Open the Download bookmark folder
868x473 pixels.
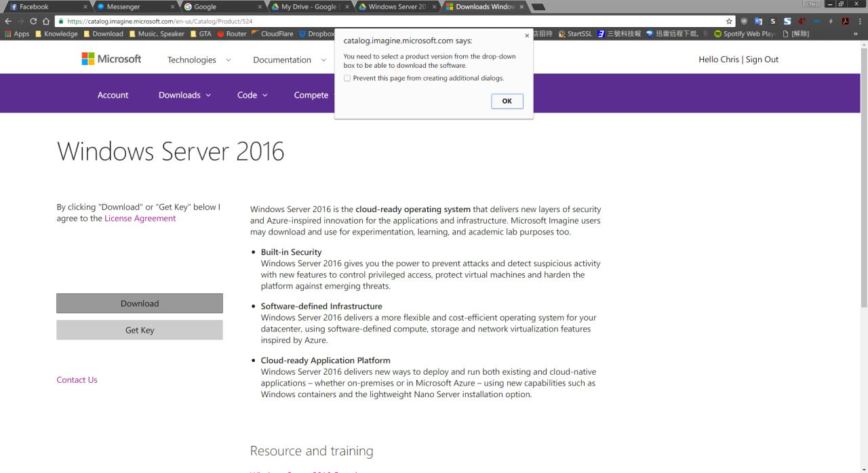103,34
